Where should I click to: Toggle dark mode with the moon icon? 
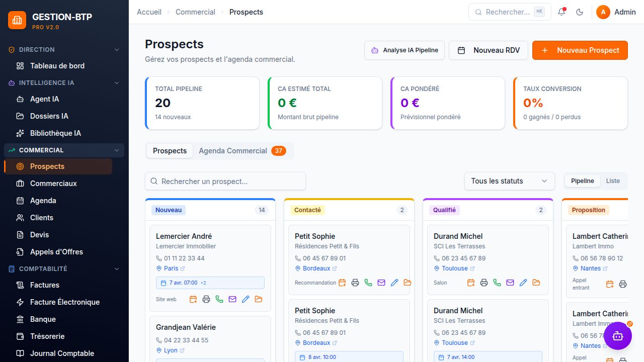coord(580,12)
